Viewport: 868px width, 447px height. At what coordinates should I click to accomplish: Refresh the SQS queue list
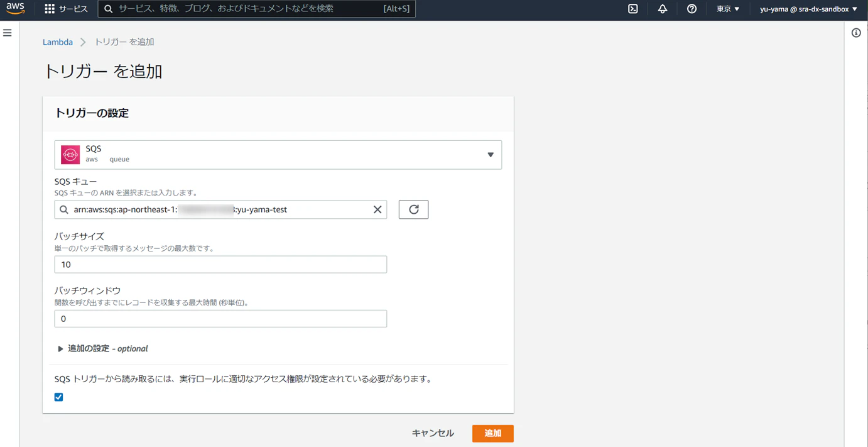click(413, 209)
